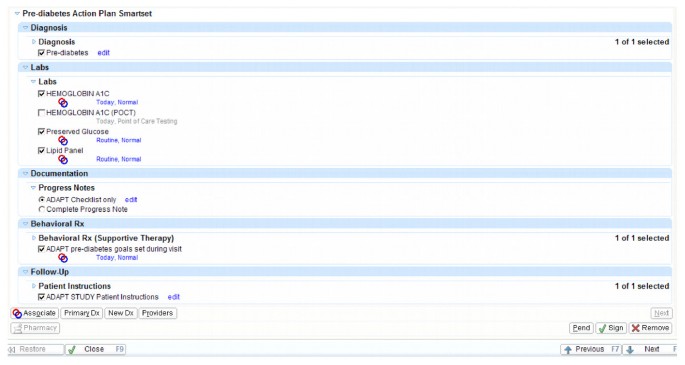This screenshot has height=365, width=685.
Task: Collapse the Labs section header
Action: (25, 67)
